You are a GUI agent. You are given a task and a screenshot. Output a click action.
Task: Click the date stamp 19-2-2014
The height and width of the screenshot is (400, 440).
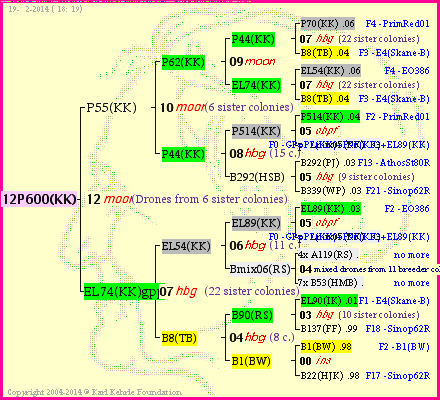(45, 9)
